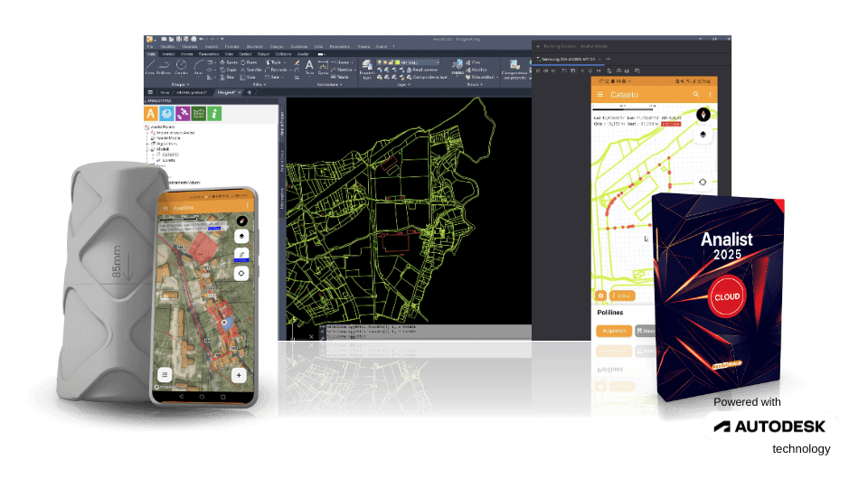Open the hamburger menu in Catasto app

coord(600,94)
